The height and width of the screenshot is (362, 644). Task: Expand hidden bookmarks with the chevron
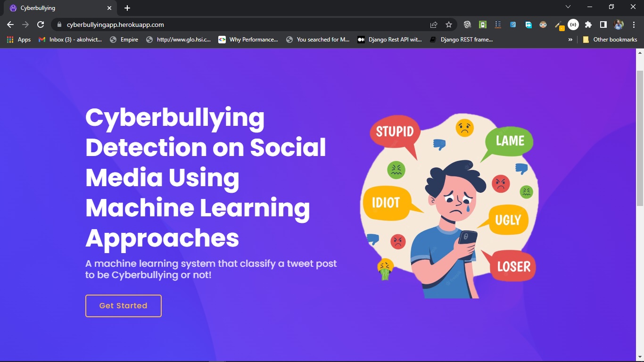tap(570, 40)
